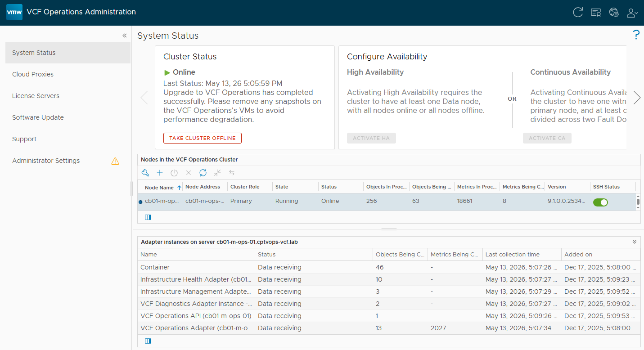Click the swap arrows icon in nodes toolbar
The width and height of the screenshot is (644, 350).
click(232, 173)
